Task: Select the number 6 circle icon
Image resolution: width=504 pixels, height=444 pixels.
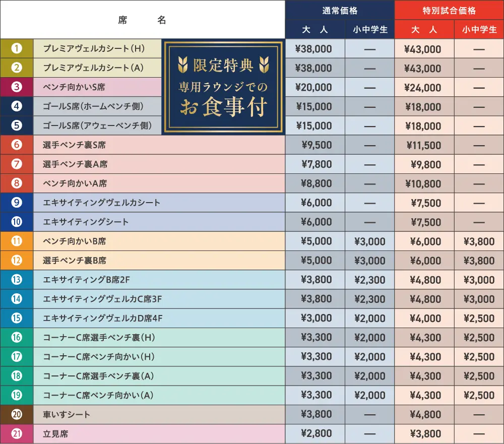Action: [17, 145]
